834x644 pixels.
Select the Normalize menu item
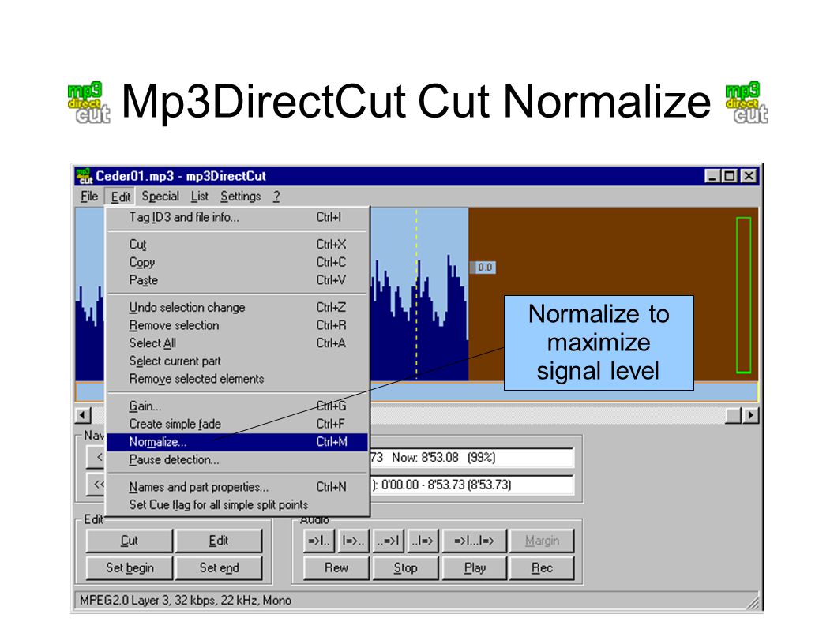pos(237,442)
